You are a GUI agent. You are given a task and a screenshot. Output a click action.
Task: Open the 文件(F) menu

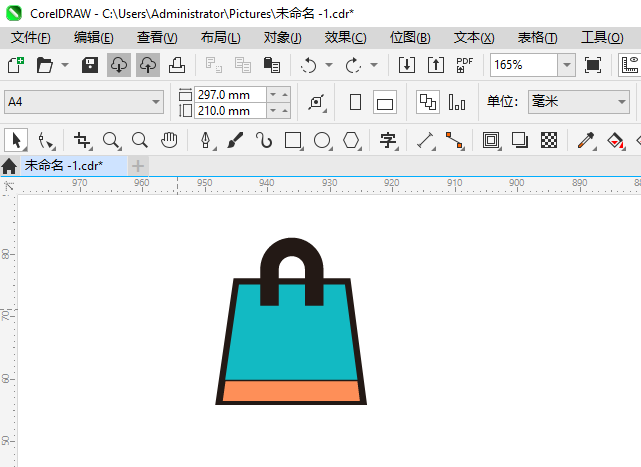pos(30,38)
